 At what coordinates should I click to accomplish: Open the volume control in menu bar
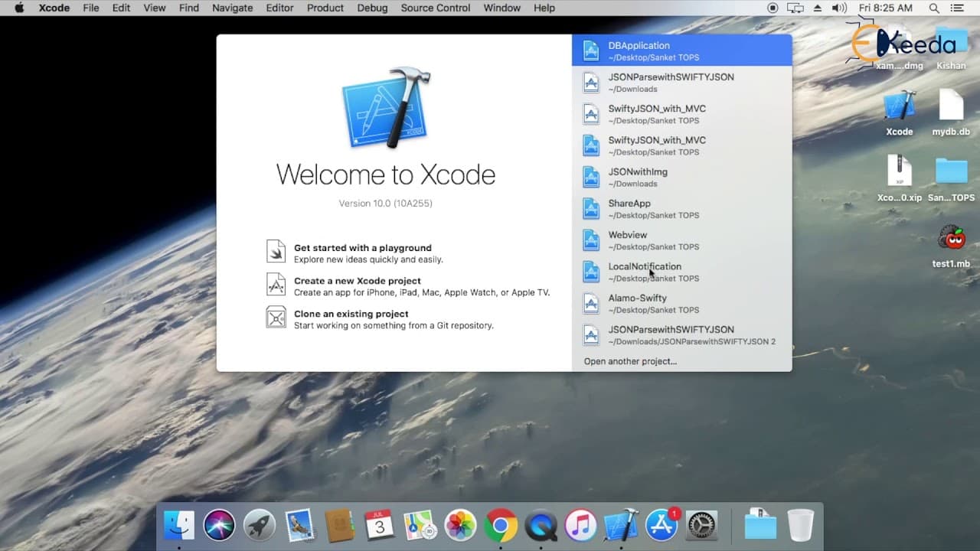click(839, 8)
